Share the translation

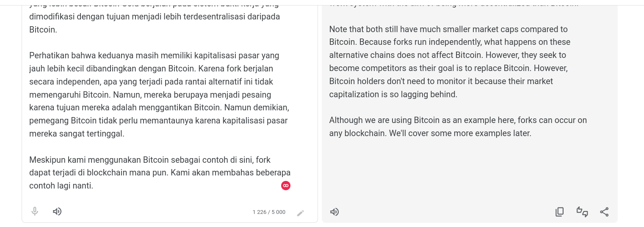click(604, 212)
